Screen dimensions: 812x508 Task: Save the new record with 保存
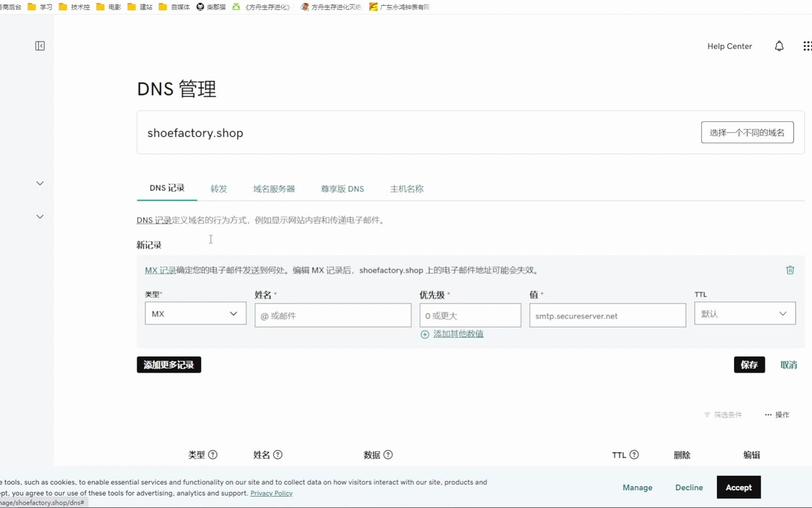pyautogui.click(x=749, y=365)
